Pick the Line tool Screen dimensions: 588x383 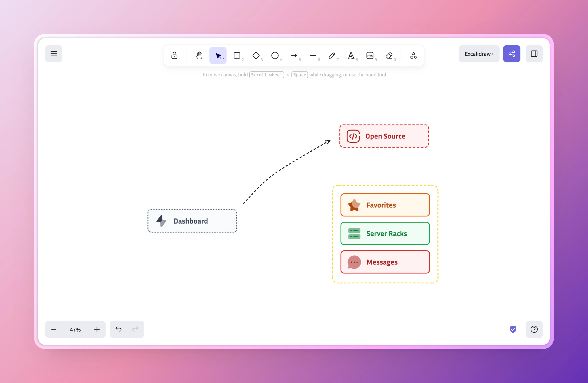coord(313,55)
